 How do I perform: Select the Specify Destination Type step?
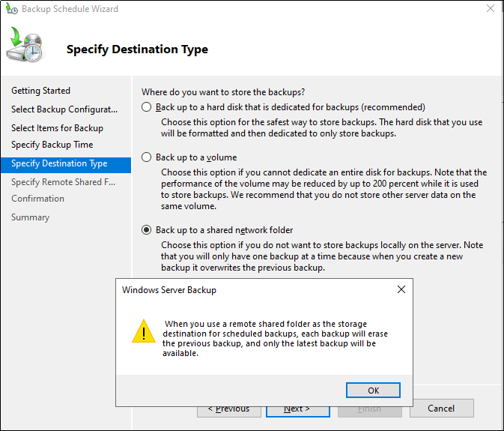[x=59, y=163]
